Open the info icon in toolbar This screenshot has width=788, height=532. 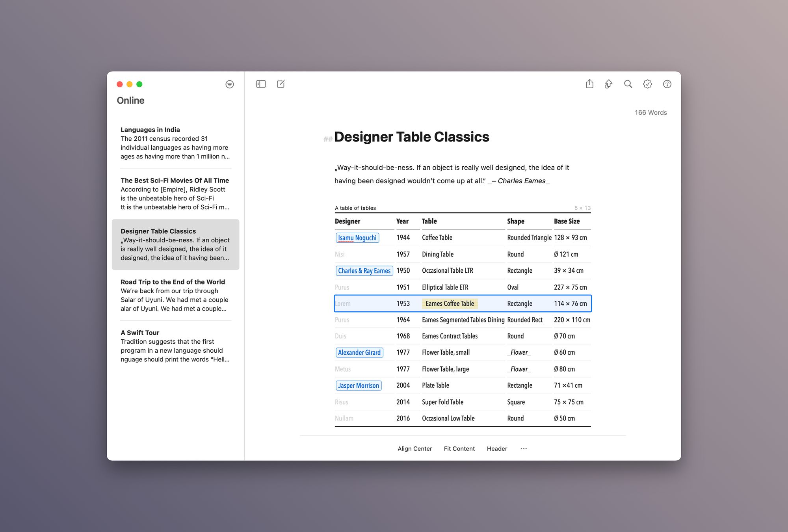tap(667, 84)
